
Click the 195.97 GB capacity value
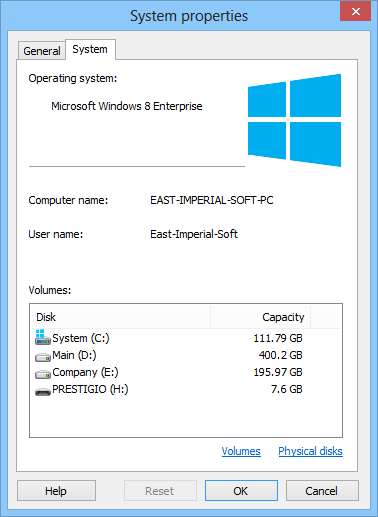[278, 372]
